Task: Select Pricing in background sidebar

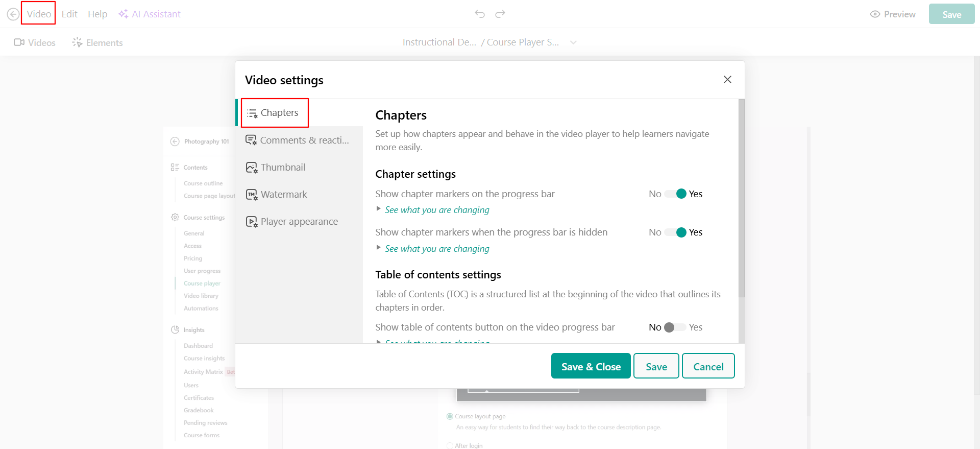Action: tap(193, 258)
